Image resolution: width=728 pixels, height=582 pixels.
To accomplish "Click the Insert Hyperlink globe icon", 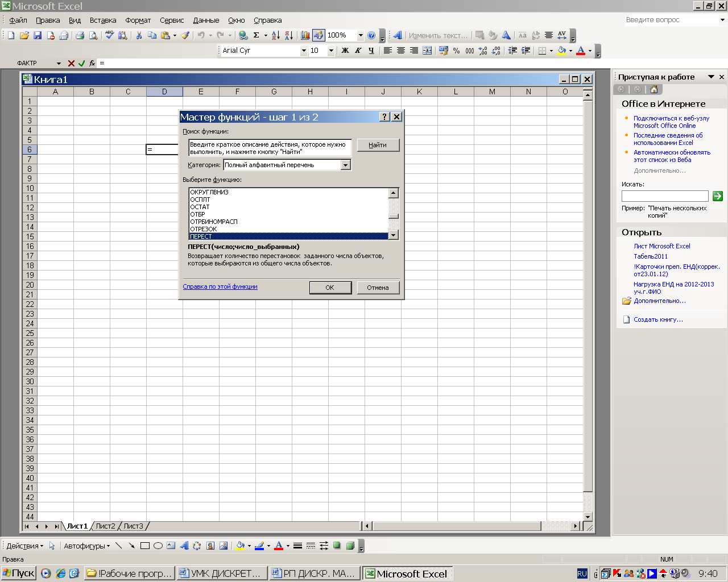I will [x=243, y=35].
